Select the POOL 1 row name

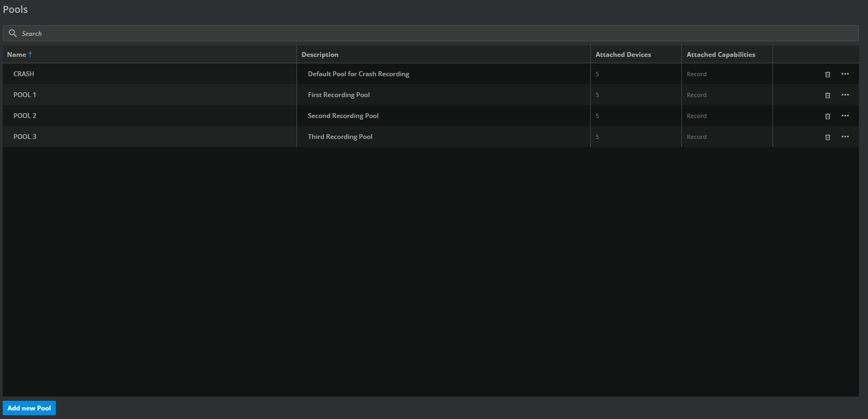pyautogui.click(x=25, y=95)
